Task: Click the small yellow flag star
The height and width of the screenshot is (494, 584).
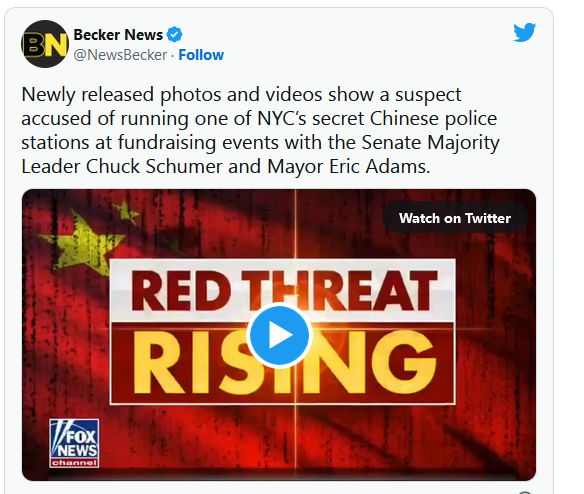Action: point(126,212)
